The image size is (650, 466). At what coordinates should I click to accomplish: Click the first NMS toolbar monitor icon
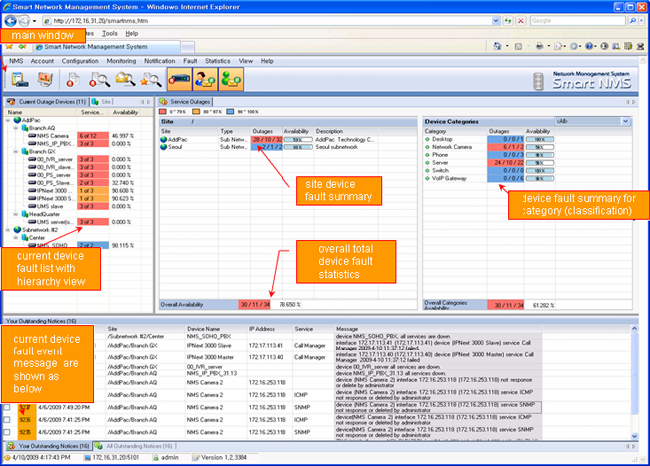[19, 79]
